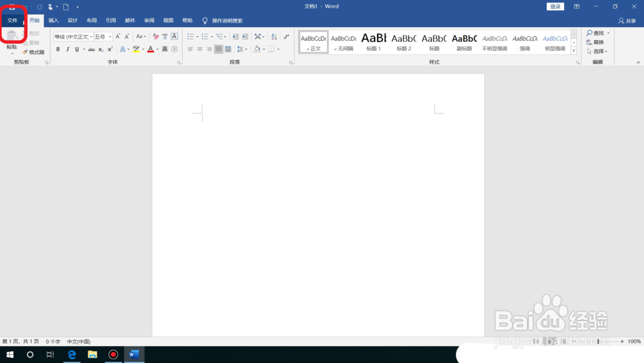Toggle subscript formatting
Screen dimensions: 644x363
[x=100, y=50]
